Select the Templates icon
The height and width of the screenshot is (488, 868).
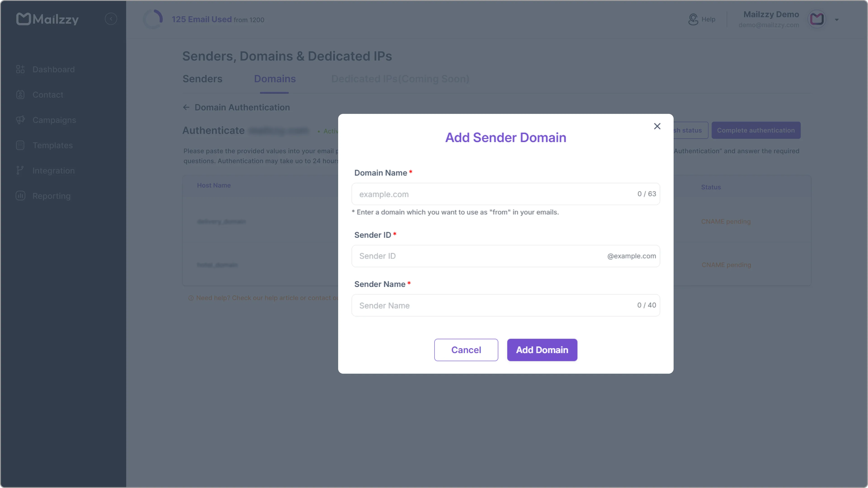(20, 145)
